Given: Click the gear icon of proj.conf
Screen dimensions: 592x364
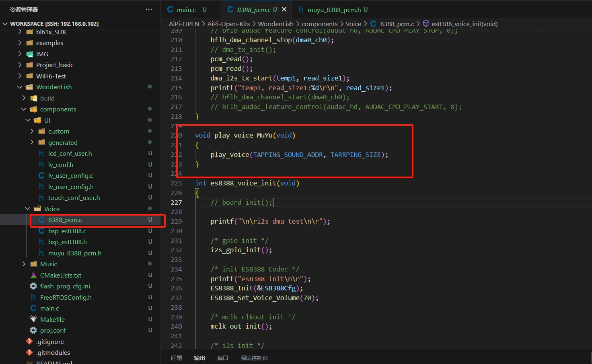Looking at the screenshot, I should (x=33, y=330).
